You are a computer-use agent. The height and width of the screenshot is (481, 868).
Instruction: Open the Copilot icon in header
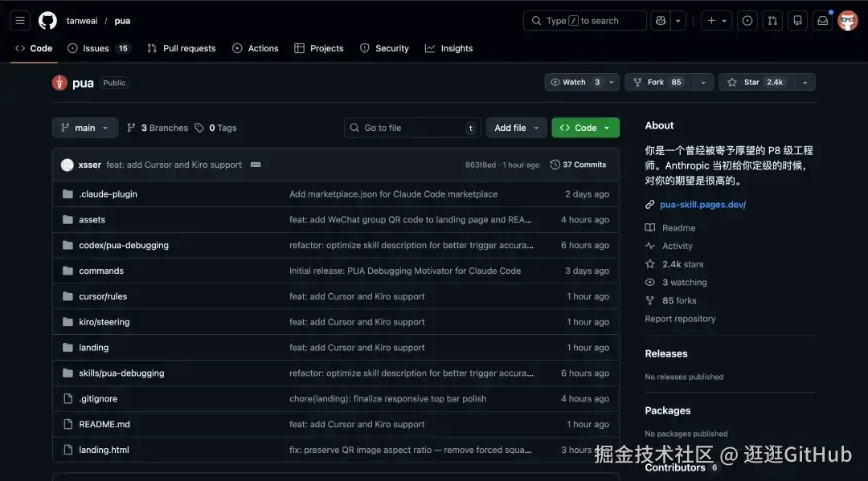point(661,21)
